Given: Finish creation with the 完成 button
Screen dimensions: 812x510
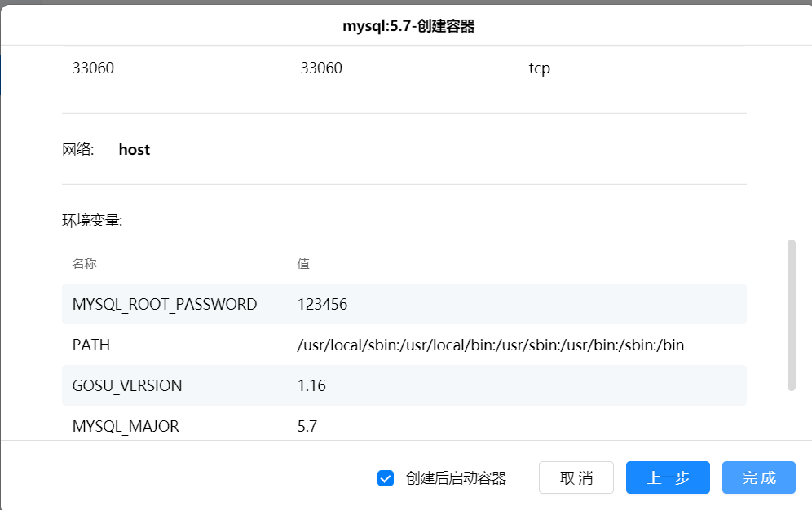Looking at the screenshot, I should pyautogui.click(x=759, y=477).
